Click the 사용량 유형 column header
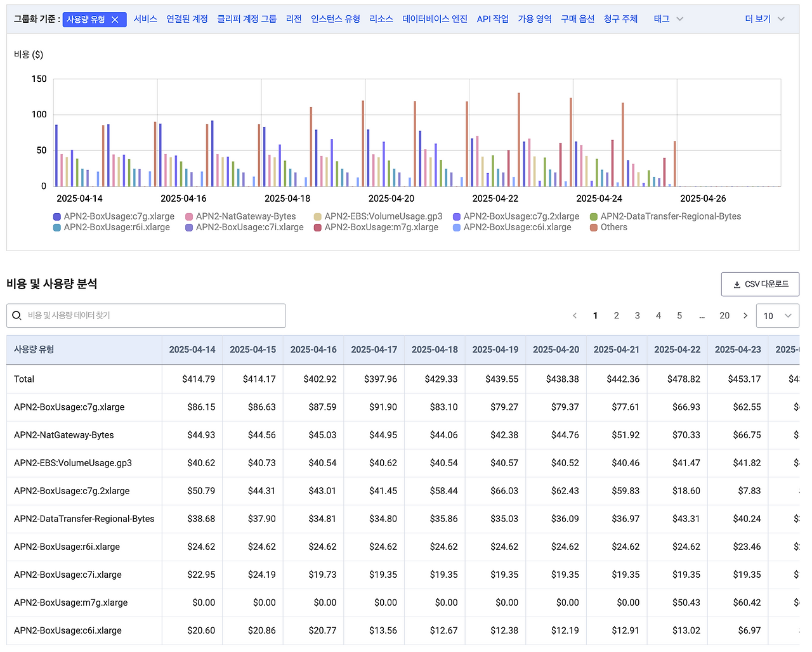Image resolution: width=812 pixels, height=652 pixels. click(x=84, y=349)
